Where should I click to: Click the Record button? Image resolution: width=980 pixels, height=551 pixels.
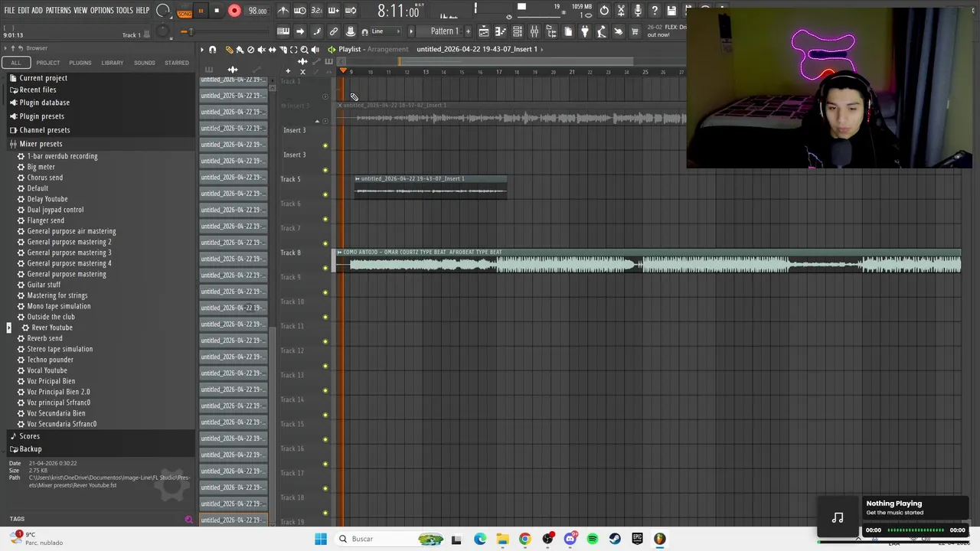click(x=234, y=11)
